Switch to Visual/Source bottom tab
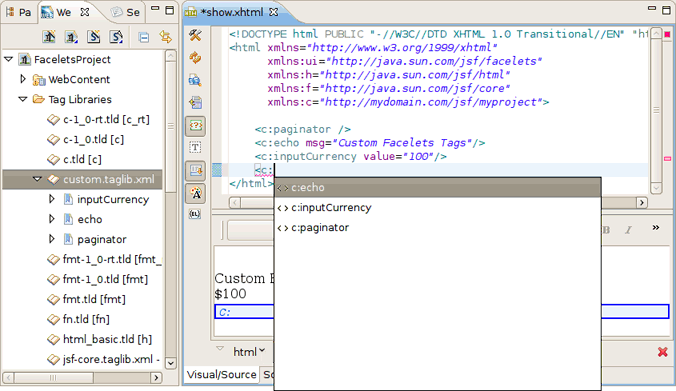 point(221,374)
